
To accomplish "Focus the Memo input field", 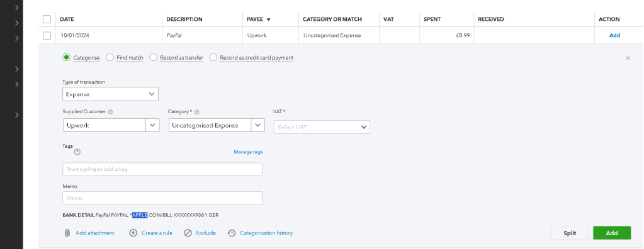I will 162,198.
